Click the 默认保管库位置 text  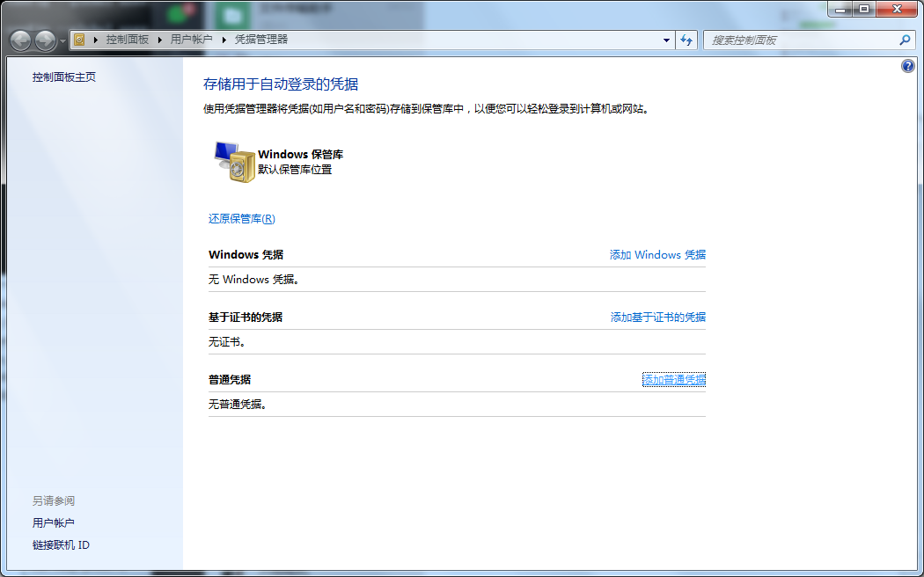click(x=295, y=170)
